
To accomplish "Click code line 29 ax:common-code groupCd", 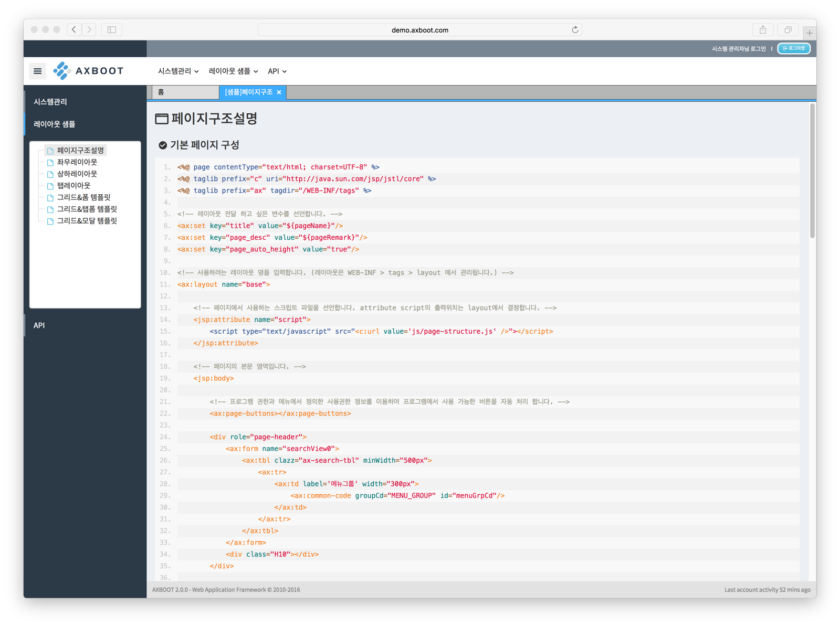I will click(397, 496).
